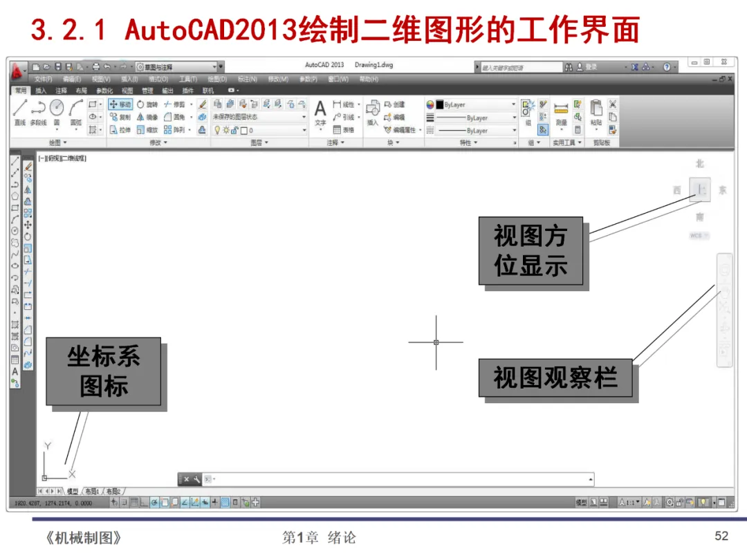Open the 编辑(E) menu
This screenshot has height=560, width=747.
click(x=72, y=79)
